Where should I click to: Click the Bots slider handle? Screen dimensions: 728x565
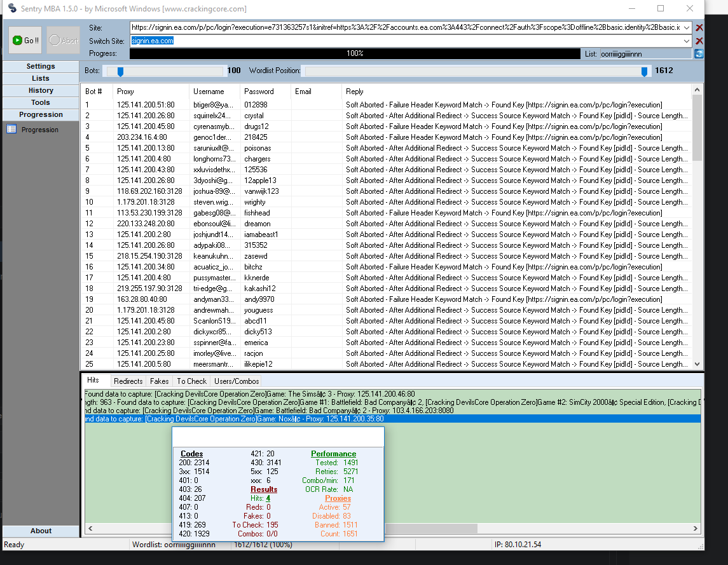[x=120, y=71]
